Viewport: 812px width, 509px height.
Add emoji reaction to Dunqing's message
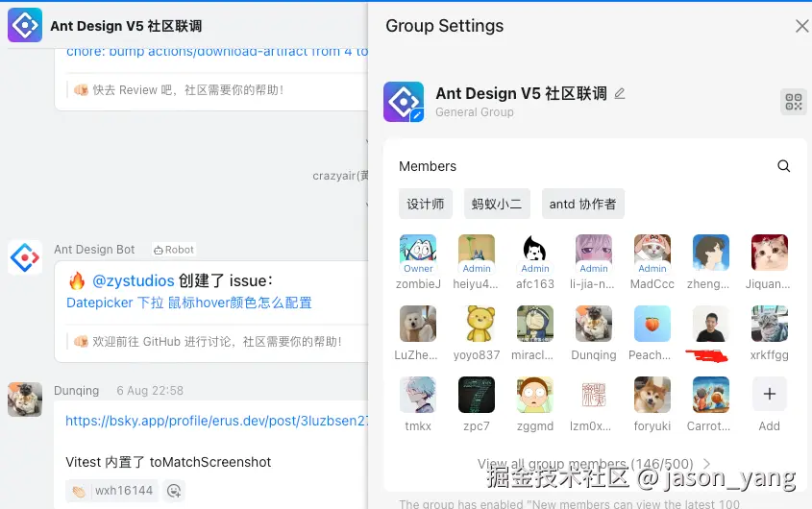coord(174,491)
